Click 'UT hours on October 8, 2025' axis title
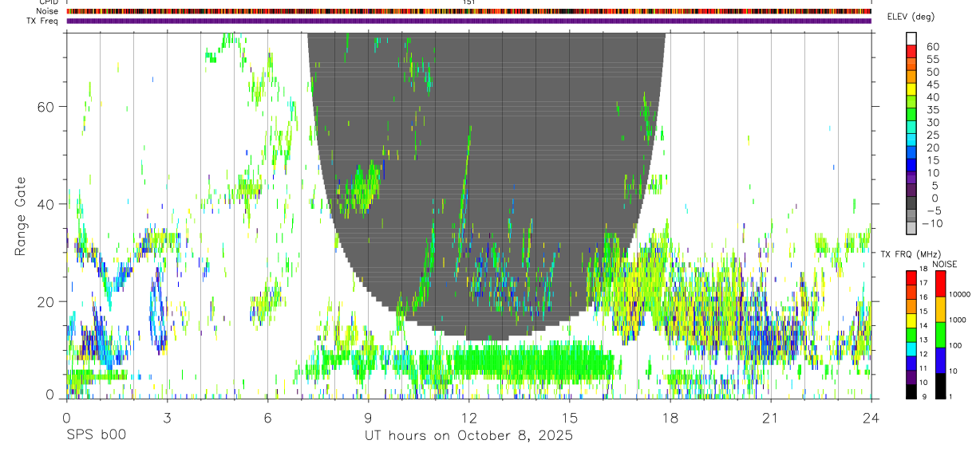 tap(468, 436)
